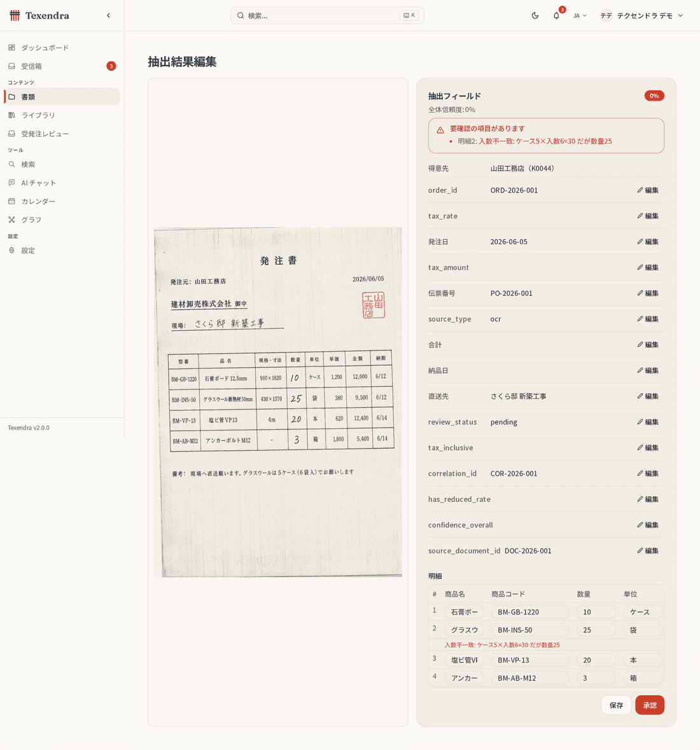Click the Texendra v2.0.0 version text
The width and height of the screenshot is (700, 750).
(x=28, y=427)
